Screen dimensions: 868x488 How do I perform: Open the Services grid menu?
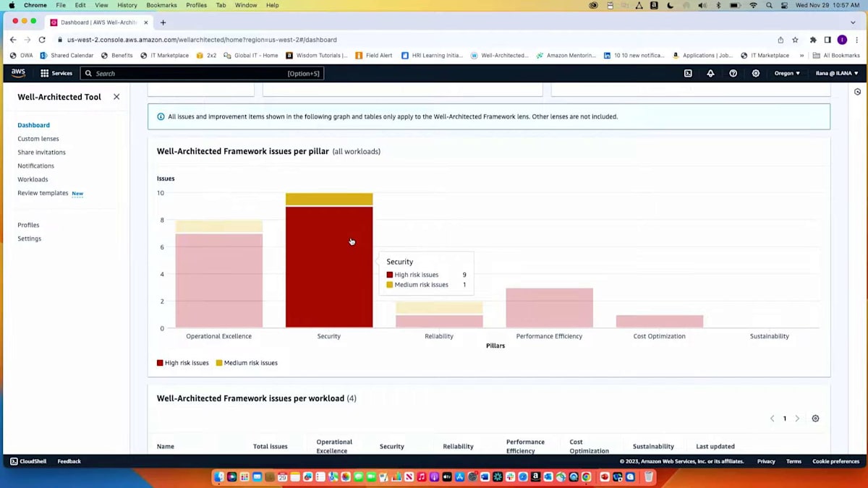(56, 73)
